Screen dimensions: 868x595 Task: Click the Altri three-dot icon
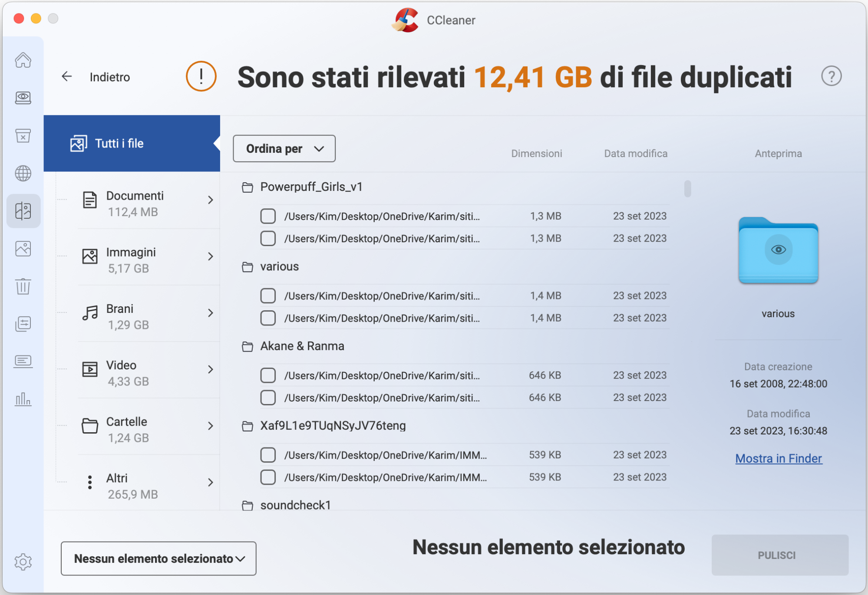(x=90, y=482)
